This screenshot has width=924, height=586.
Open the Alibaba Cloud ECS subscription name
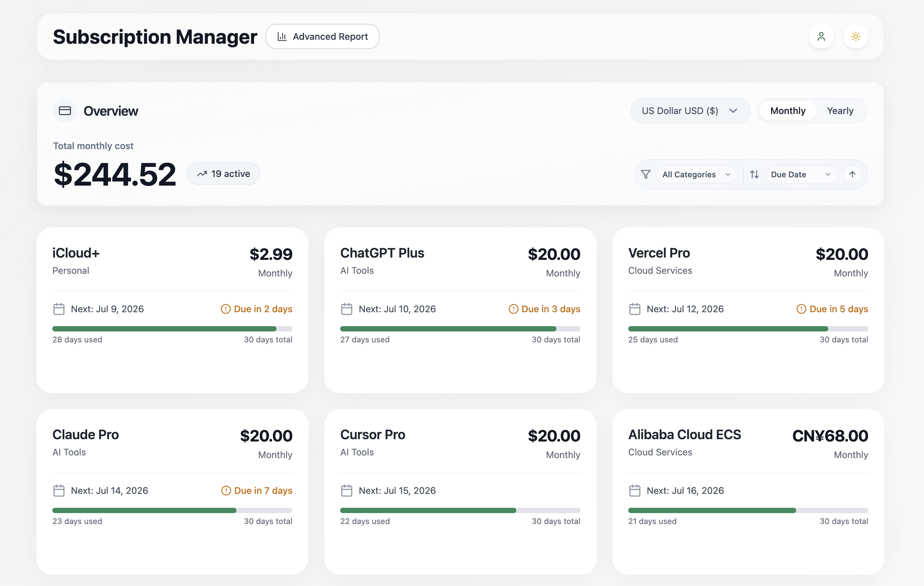(x=685, y=435)
